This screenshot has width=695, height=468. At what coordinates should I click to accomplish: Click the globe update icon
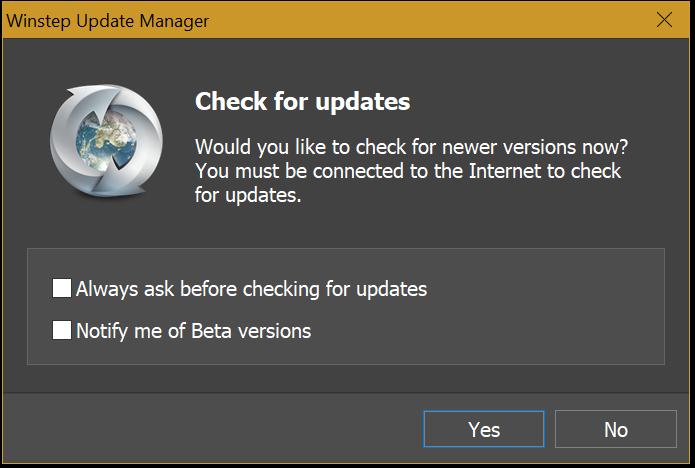106,141
